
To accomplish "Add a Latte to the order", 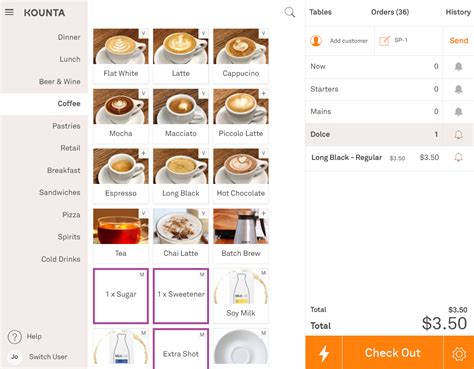I will tap(181, 56).
